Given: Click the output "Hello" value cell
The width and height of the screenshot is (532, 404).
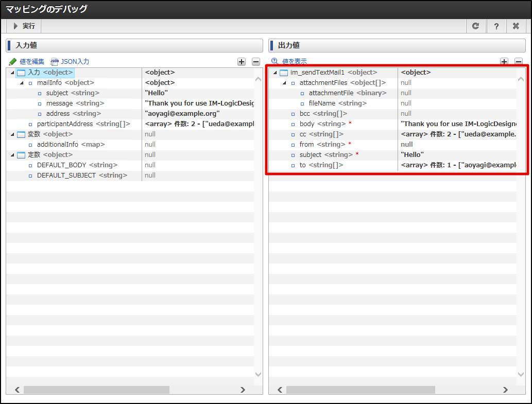Looking at the screenshot, I should 457,155.
